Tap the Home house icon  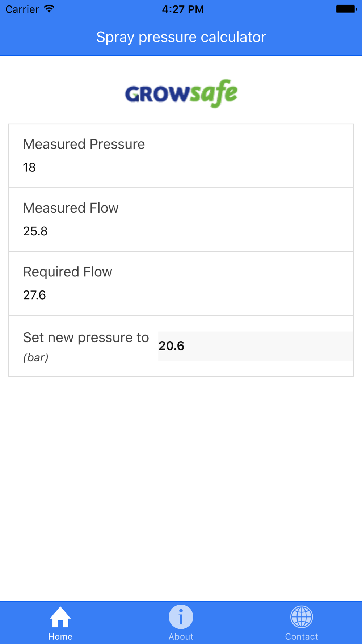pyautogui.click(x=60, y=617)
